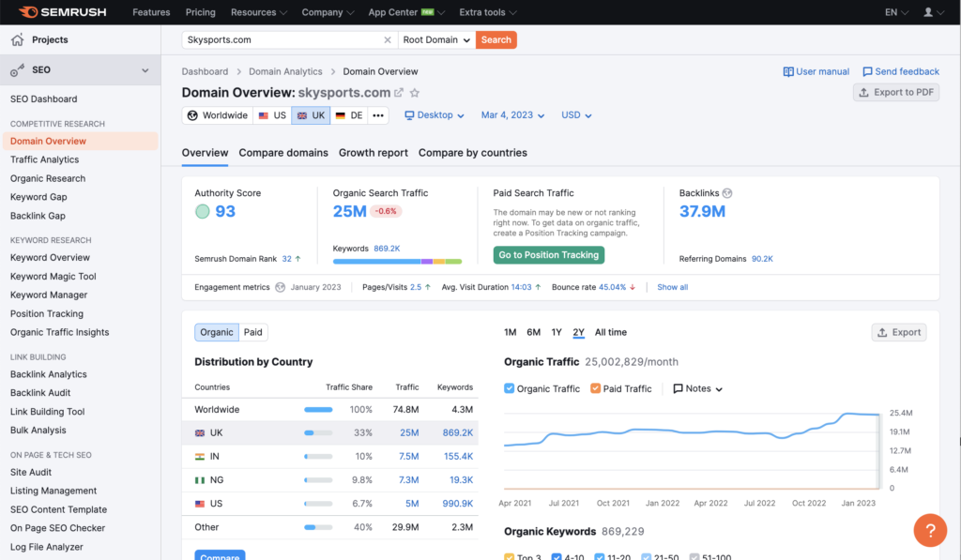
Task: Switch to Compare domains tab
Action: point(283,153)
